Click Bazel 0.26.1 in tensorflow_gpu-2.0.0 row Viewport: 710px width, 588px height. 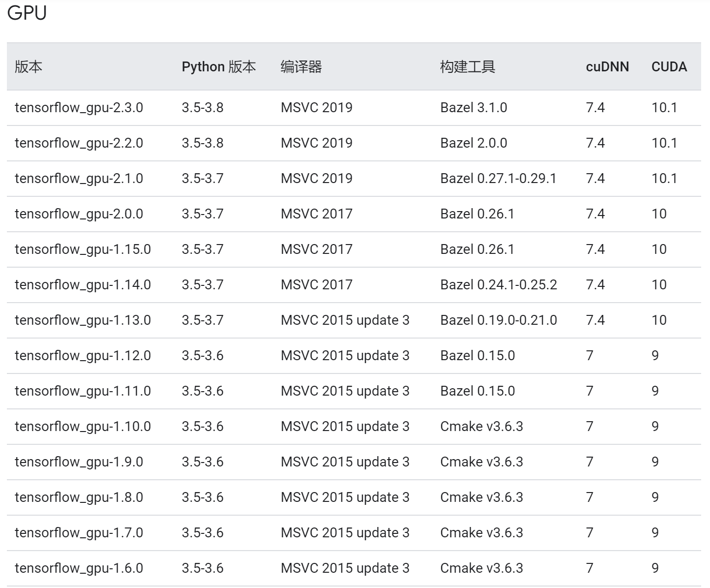tap(477, 214)
